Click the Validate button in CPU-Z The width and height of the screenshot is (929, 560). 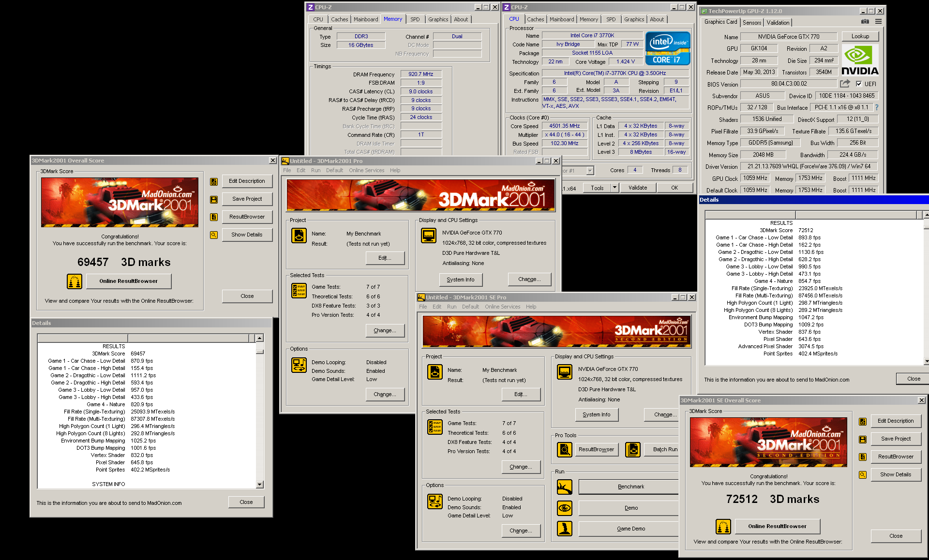pyautogui.click(x=637, y=188)
